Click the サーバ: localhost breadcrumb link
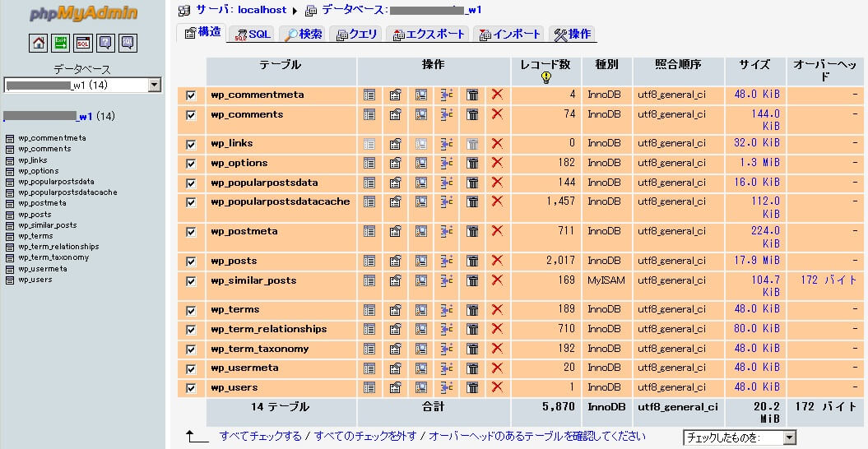The height and width of the screenshot is (449, 868). (x=241, y=10)
